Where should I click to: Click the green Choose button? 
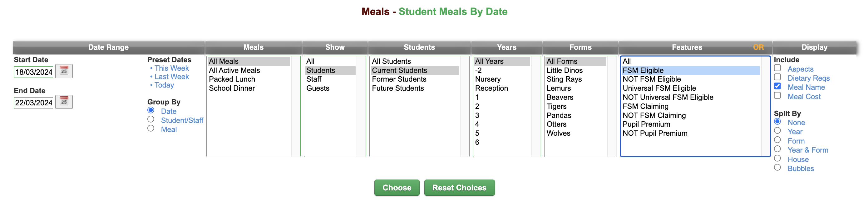pos(397,188)
